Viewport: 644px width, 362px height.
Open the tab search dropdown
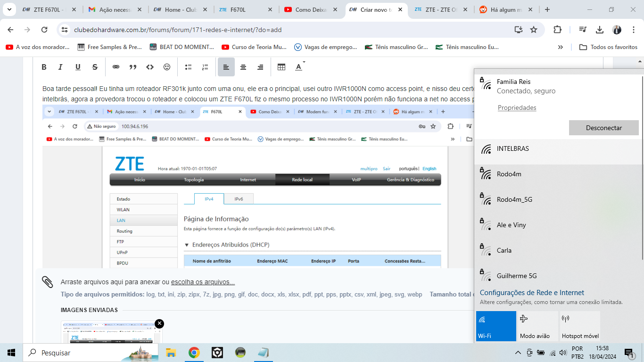point(9,9)
